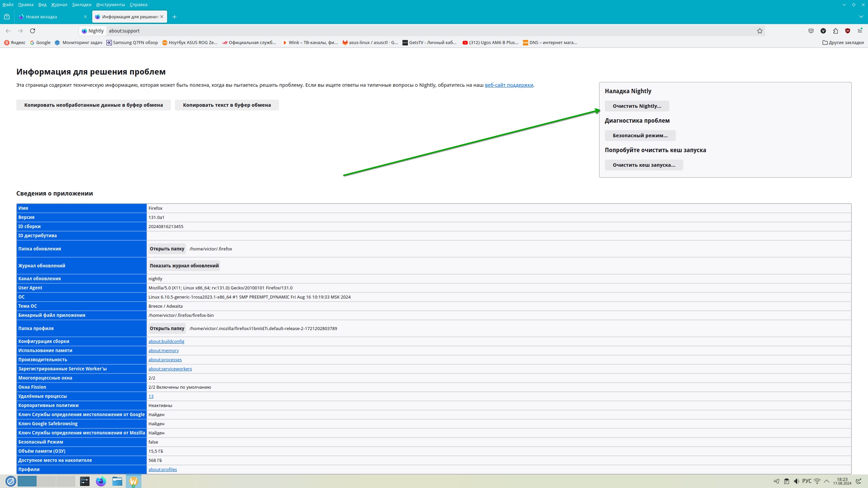Open the Telegram tray icon
868x488 pixels.
click(776, 481)
